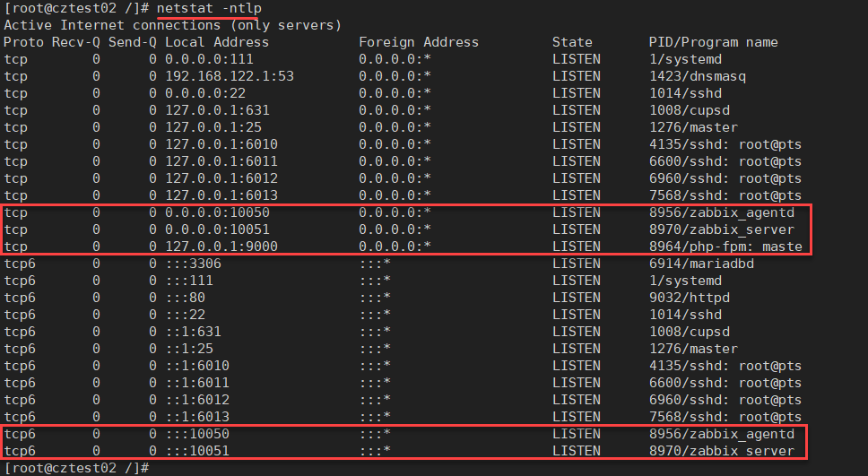This screenshot has width=868, height=476.
Task: Click 4135/sshd: root@pts in the 127.0.0.1:6010 row
Action: (725, 144)
